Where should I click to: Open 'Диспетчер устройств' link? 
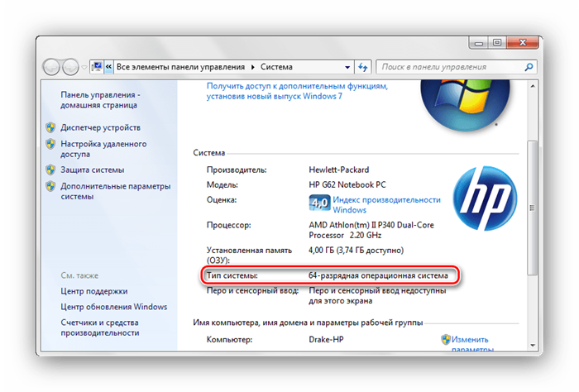(x=100, y=127)
